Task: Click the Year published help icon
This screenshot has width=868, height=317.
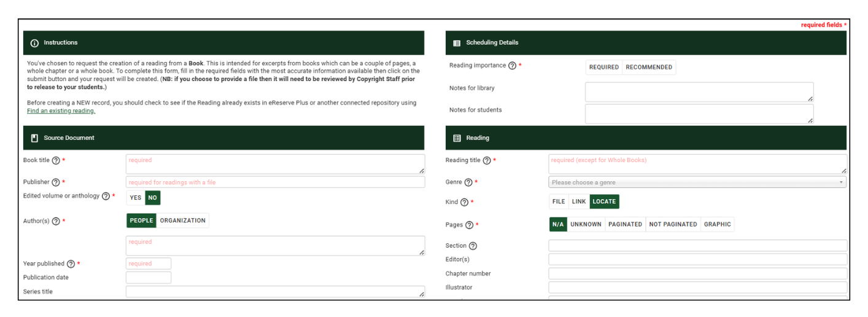Action: 71,264
